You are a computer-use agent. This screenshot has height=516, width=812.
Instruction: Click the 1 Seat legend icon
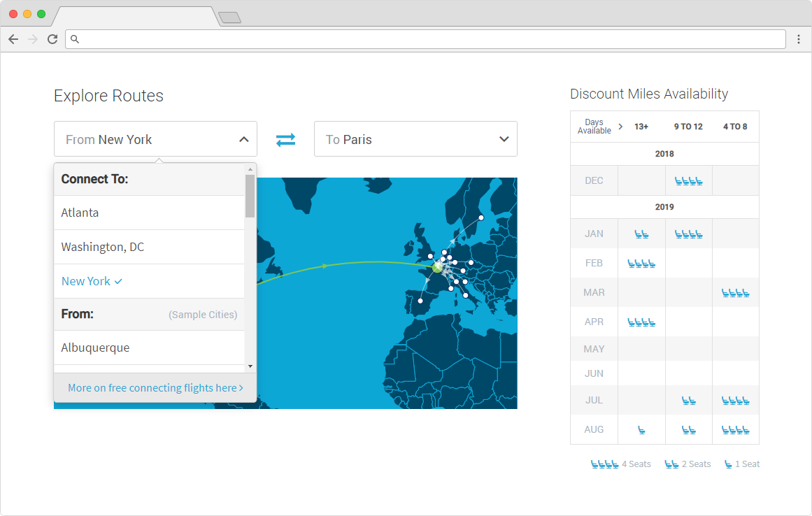729,463
